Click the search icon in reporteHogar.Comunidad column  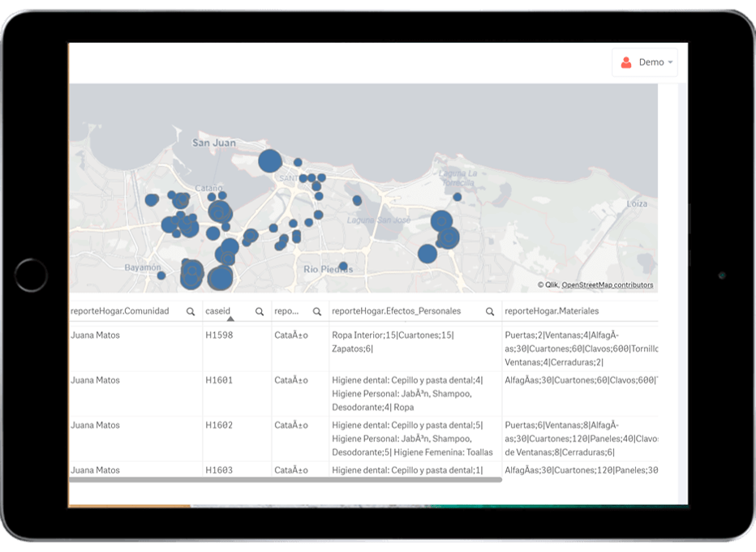coord(191,311)
